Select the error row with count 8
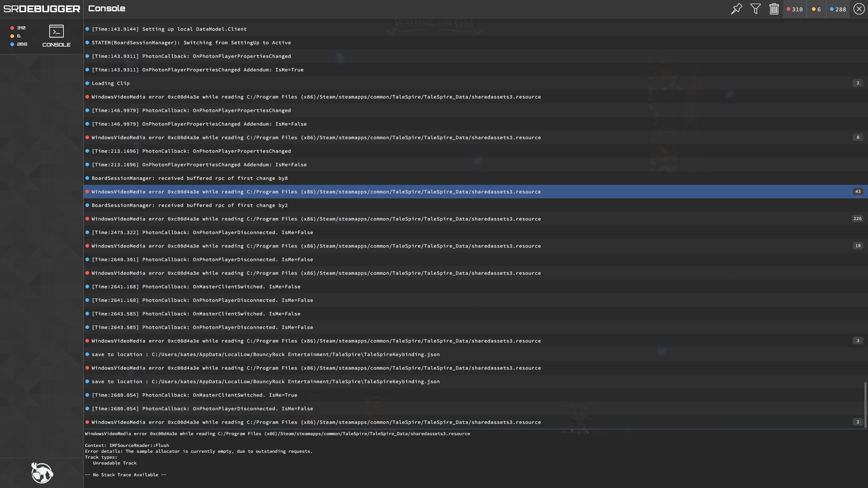Viewport: 868px width, 488px height. pyautogui.click(x=475, y=137)
